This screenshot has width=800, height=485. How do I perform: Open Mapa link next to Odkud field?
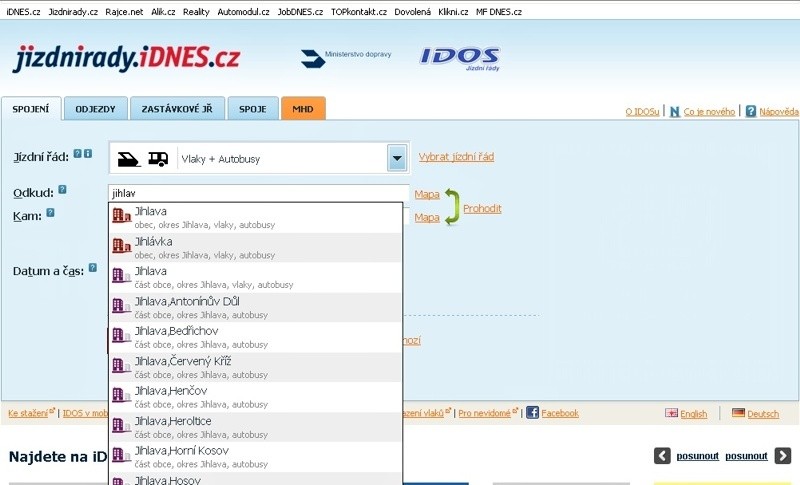point(427,194)
